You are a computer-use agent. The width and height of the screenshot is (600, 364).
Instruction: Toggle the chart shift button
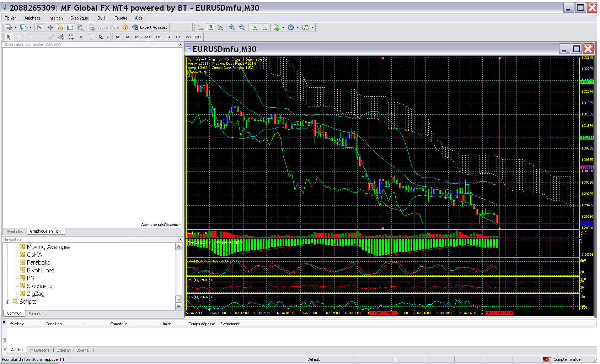click(x=264, y=27)
